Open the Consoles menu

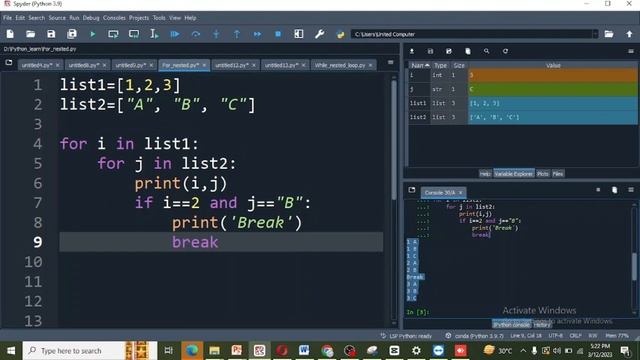tap(114, 18)
